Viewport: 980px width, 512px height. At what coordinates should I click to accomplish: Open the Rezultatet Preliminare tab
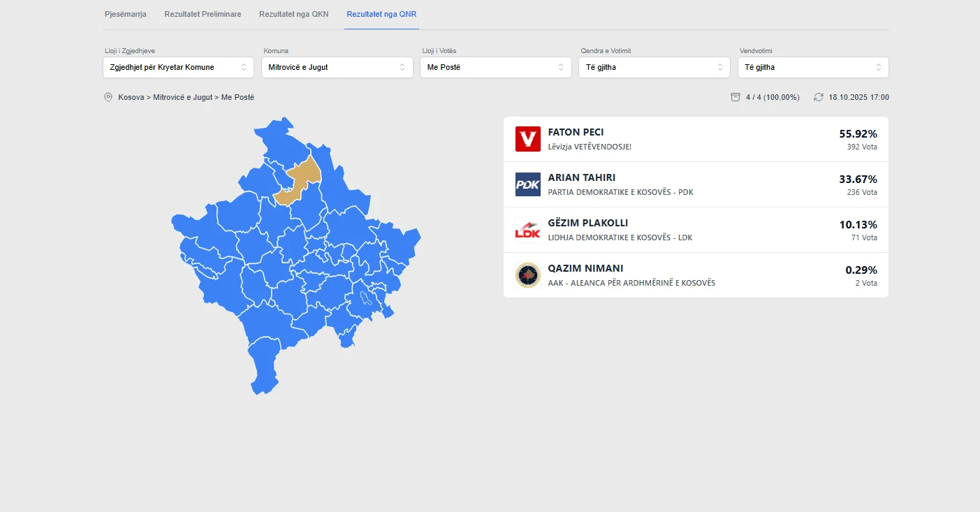(203, 14)
